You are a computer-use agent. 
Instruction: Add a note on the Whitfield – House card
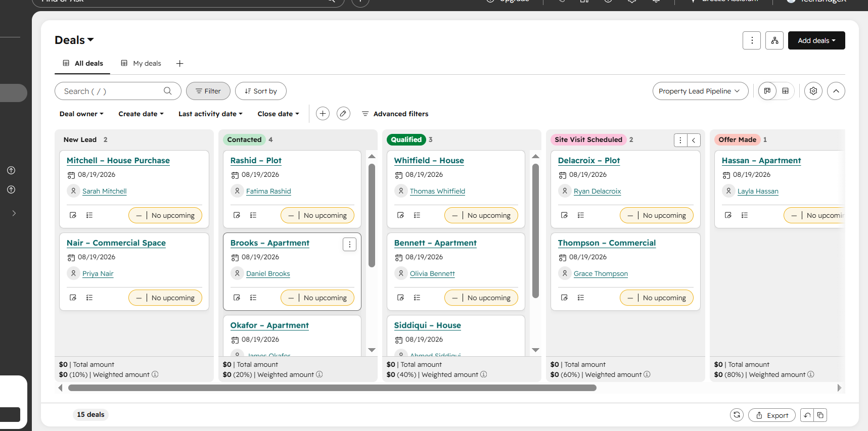[401, 215]
